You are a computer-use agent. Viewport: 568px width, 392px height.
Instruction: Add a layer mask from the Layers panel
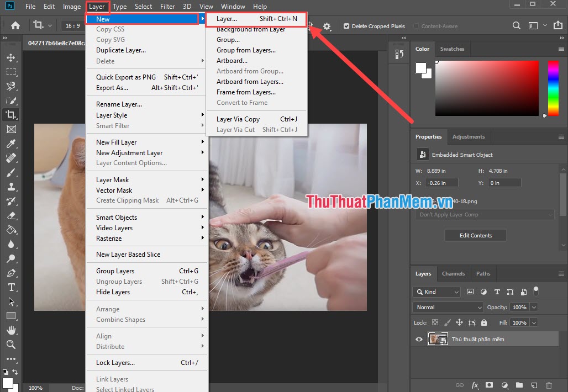tap(489, 385)
